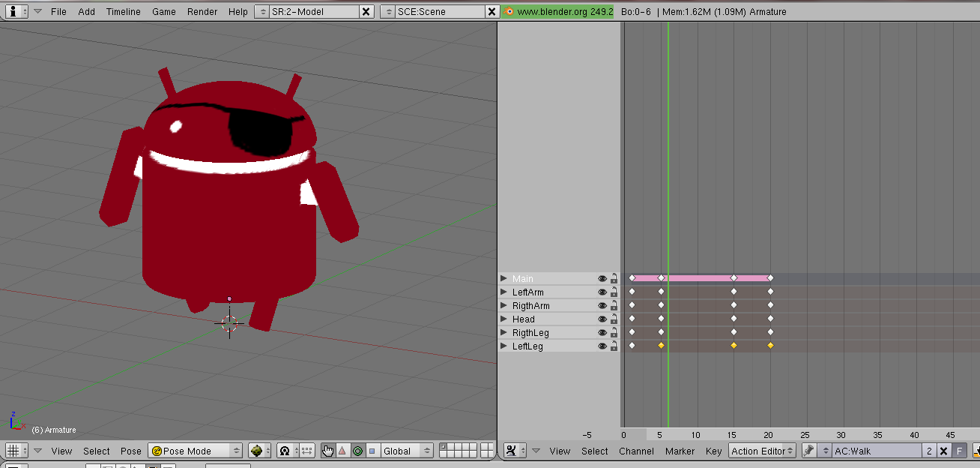Open the File menu
Image resolution: width=980 pixels, height=468 pixels.
click(58, 11)
